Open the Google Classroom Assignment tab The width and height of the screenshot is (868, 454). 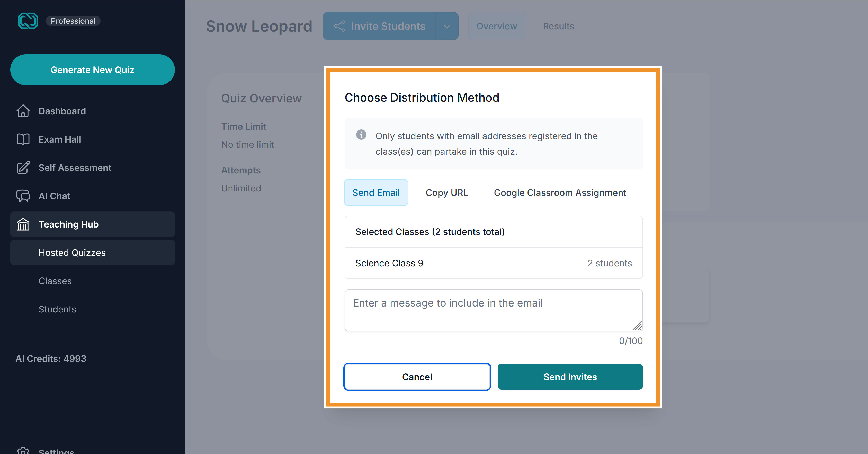[560, 193]
